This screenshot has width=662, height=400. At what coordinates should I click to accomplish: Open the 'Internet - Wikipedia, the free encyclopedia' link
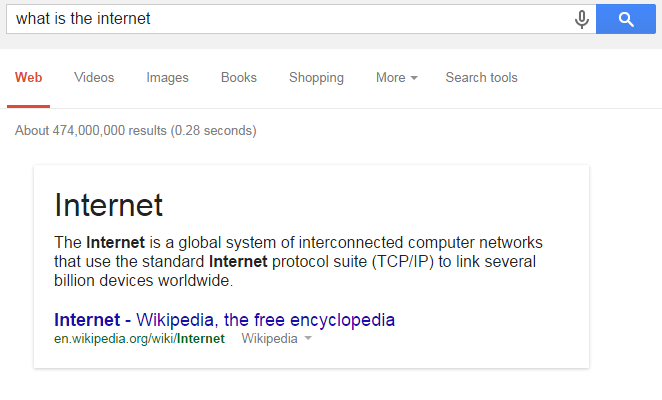pos(224,320)
